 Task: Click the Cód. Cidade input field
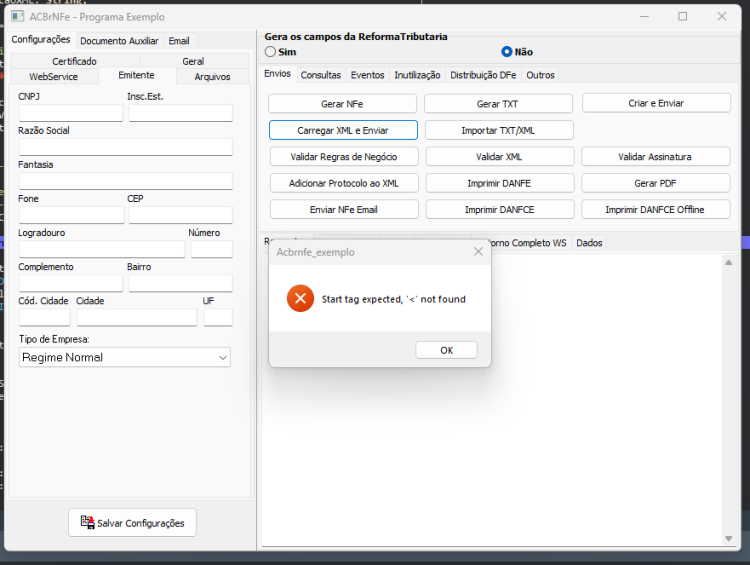[44, 317]
